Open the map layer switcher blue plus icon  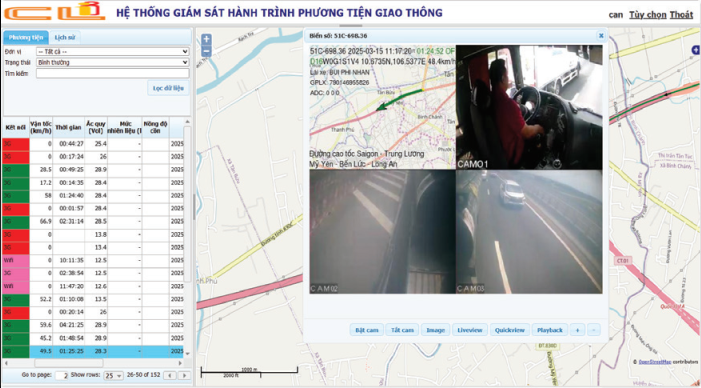coord(696,50)
